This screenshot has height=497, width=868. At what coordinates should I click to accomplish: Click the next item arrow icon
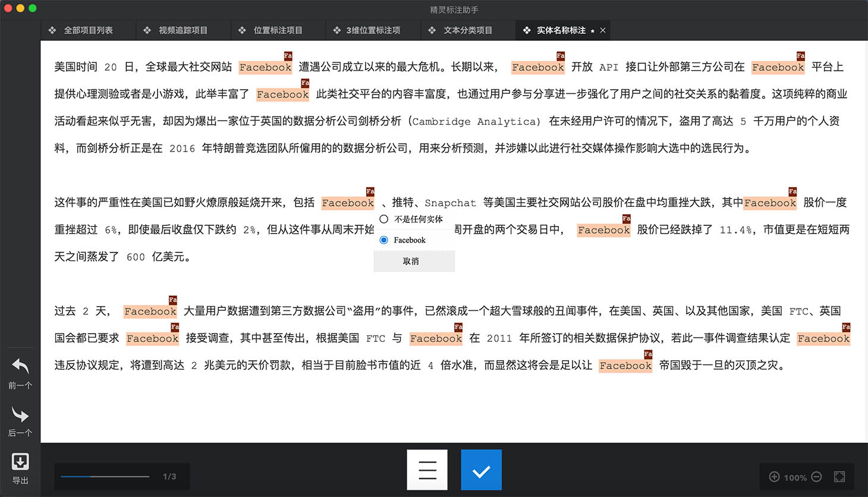pos(20,414)
